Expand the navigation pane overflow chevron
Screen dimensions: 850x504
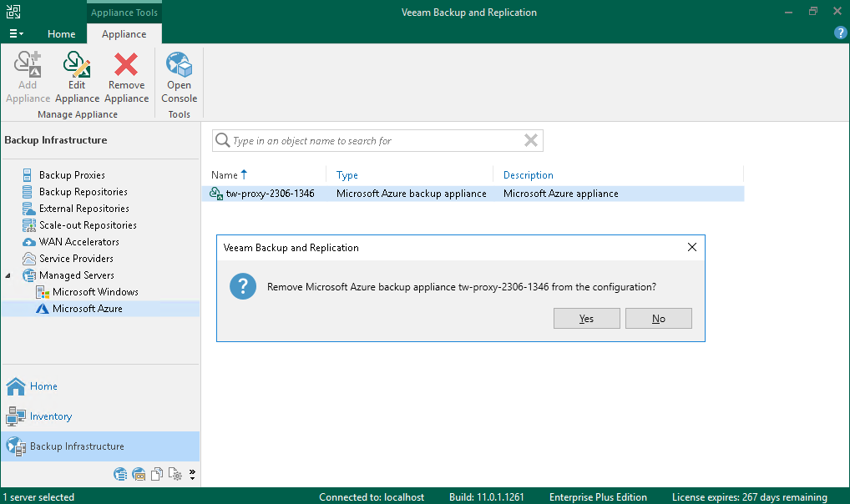pyautogui.click(x=192, y=475)
